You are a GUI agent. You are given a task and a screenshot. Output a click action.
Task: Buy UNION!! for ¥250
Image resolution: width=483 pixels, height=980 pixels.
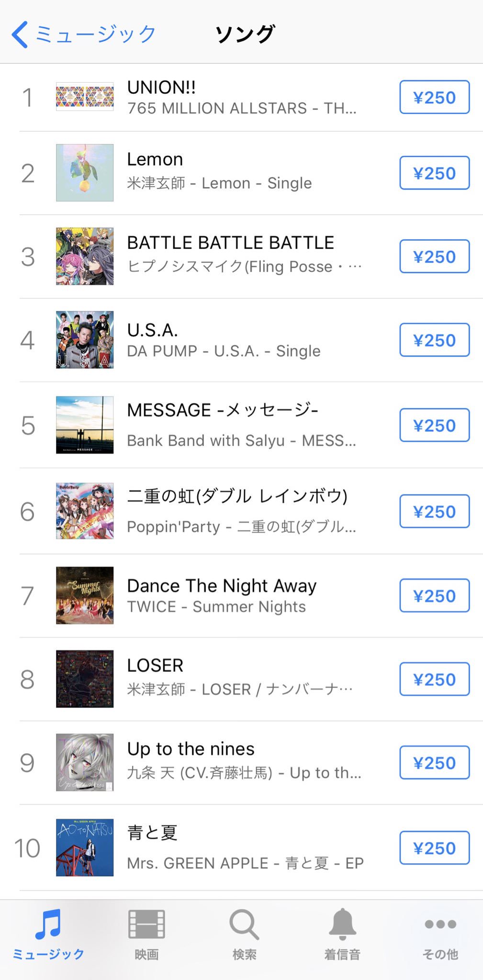[x=434, y=97]
